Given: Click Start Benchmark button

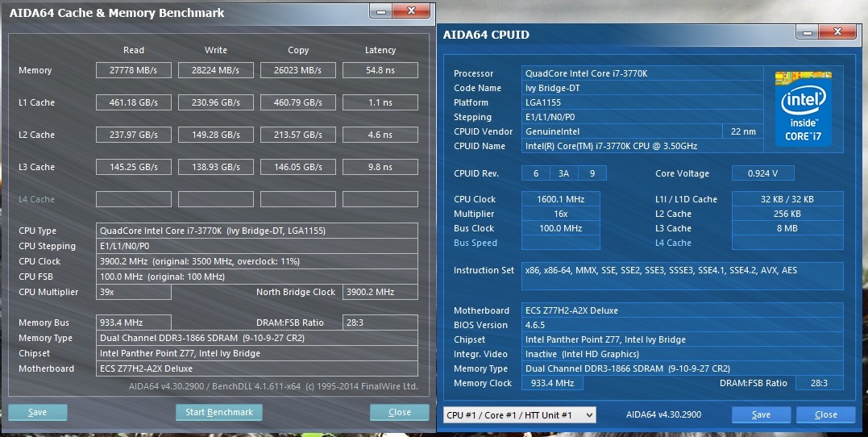Looking at the screenshot, I should coord(218,412).
